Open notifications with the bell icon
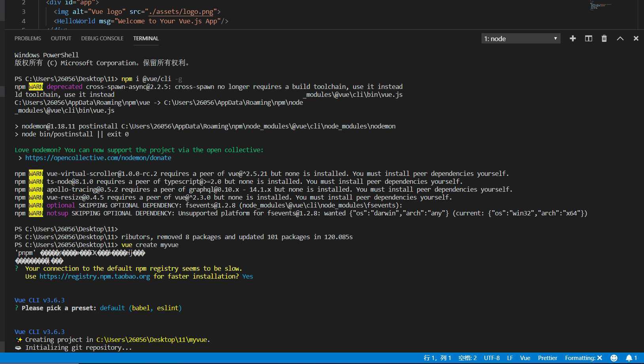 (x=631, y=358)
